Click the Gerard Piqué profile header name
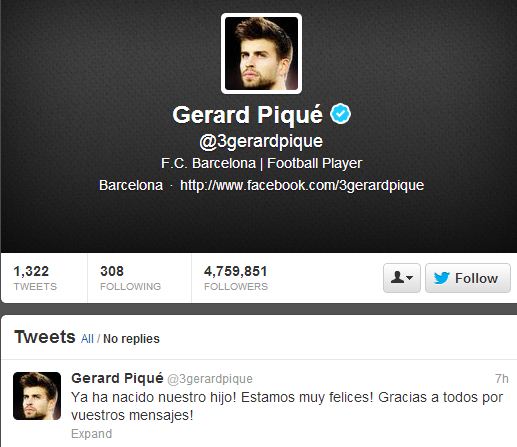This screenshot has width=517, height=447. tap(248, 115)
